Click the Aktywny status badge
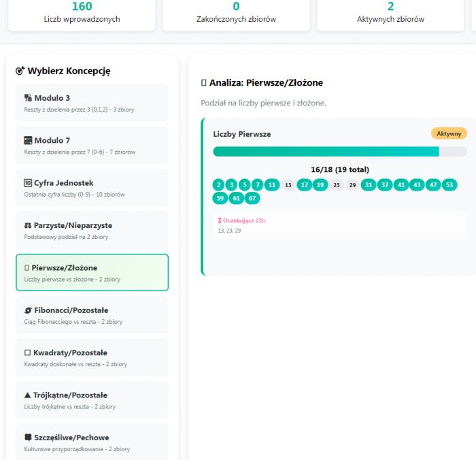This screenshot has height=460, width=476. click(449, 133)
